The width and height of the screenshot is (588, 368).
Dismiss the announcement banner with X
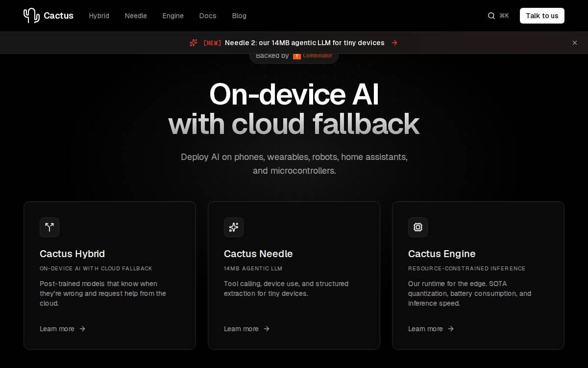tap(575, 43)
